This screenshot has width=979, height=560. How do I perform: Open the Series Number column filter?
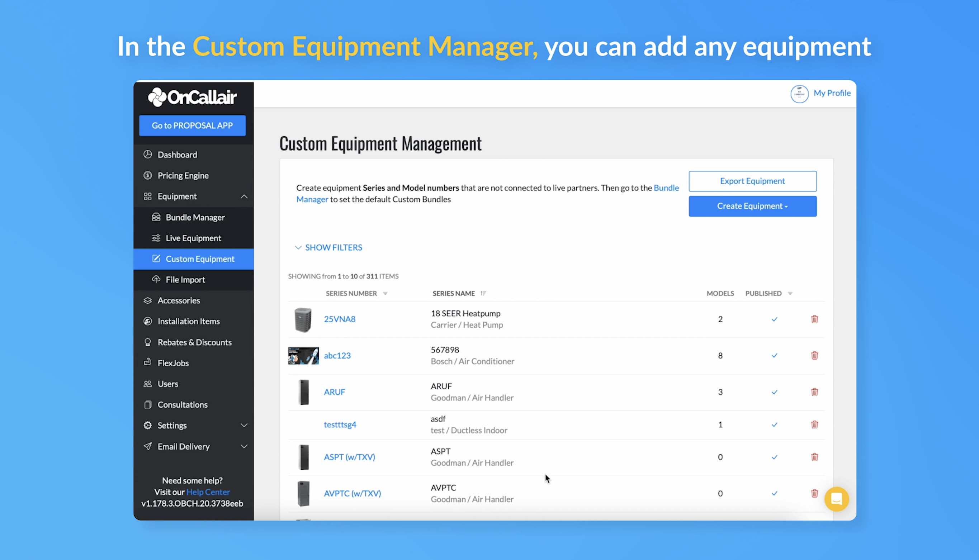click(x=385, y=294)
